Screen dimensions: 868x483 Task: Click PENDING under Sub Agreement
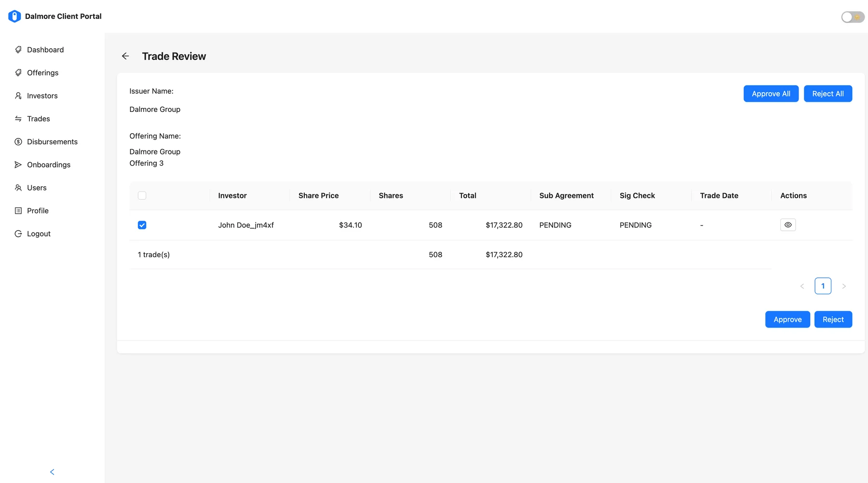click(556, 225)
